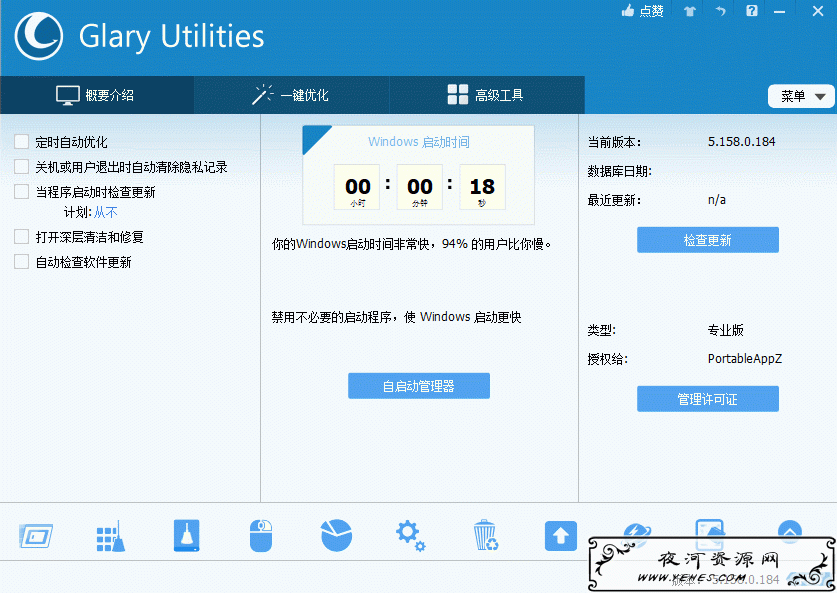The width and height of the screenshot is (837, 593).
Task: Click the 数据库日期 label
Action: [x=620, y=171]
